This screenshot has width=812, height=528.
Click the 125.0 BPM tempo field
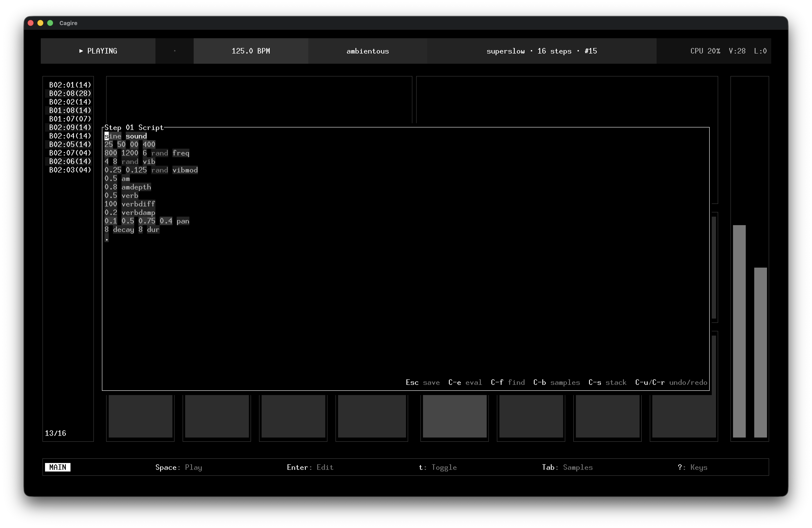coord(250,51)
